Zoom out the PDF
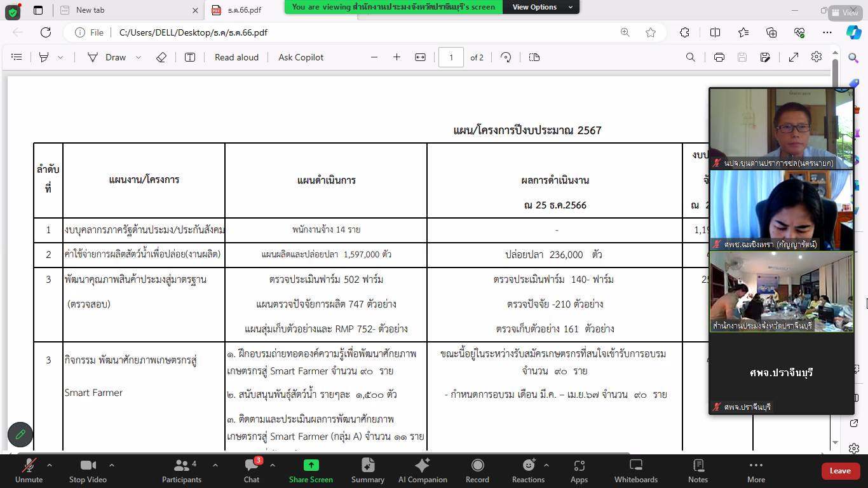The width and height of the screenshot is (868, 488). click(374, 57)
